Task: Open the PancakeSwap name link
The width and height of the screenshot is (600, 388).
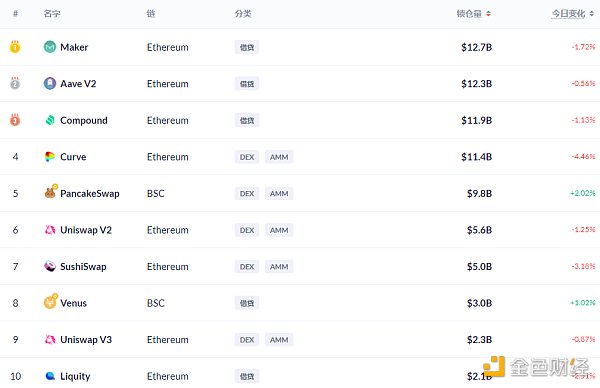Action: (90, 194)
